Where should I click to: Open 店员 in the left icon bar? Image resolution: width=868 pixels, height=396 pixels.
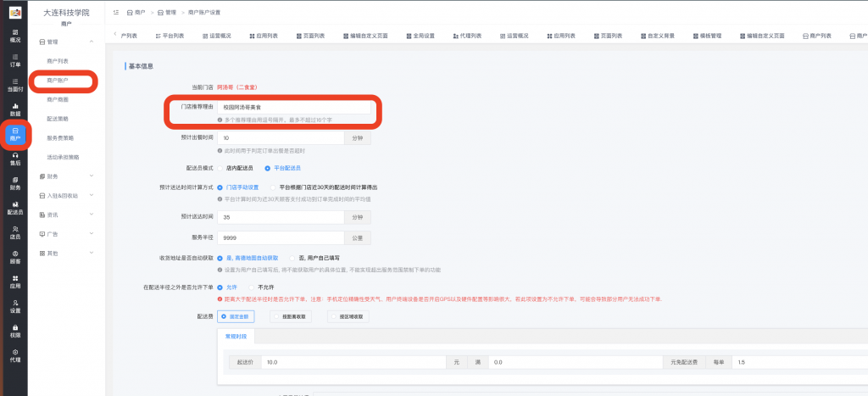click(x=15, y=232)
